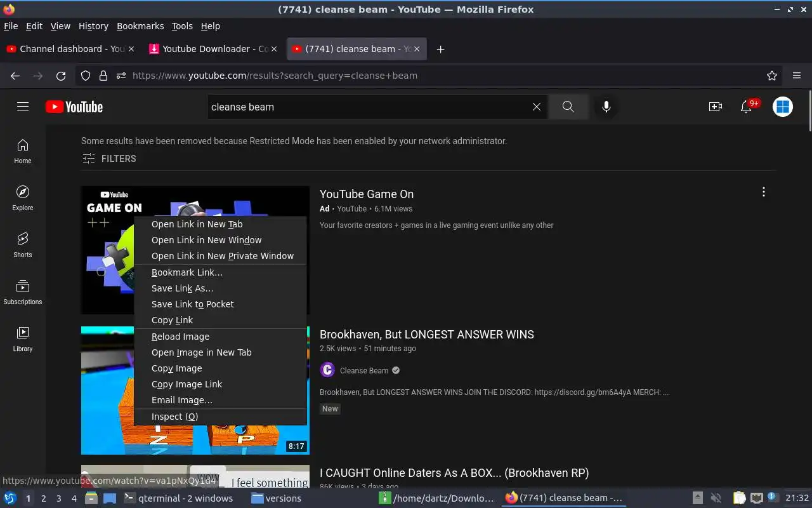The image size is (812, 508).
Task: Close the Channel dashboard tab
Action: click(131, 49)
